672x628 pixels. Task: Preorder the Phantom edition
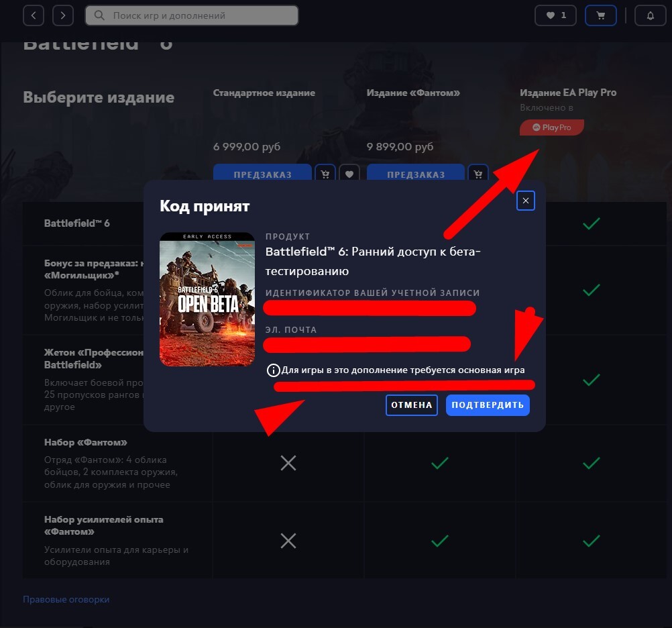pos(416,173)
